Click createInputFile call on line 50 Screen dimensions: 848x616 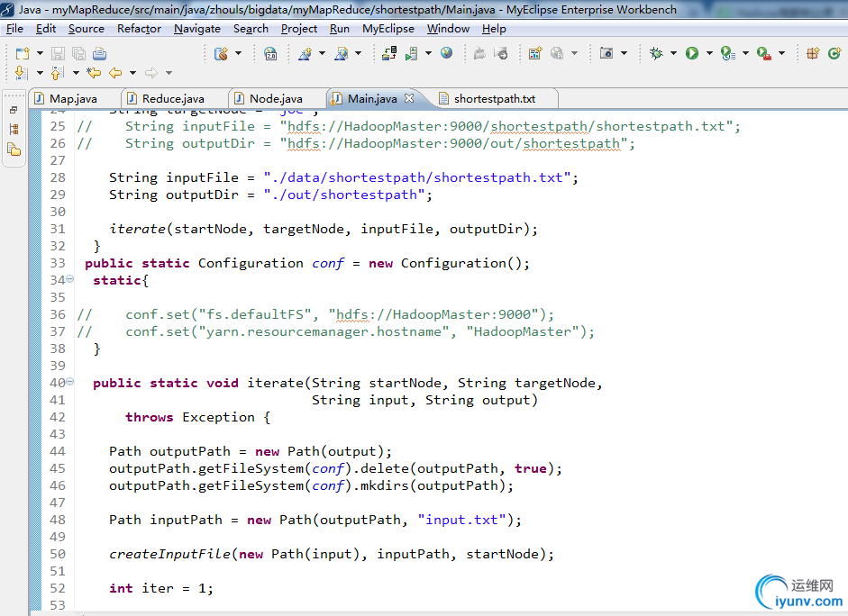tap(331, 554)
